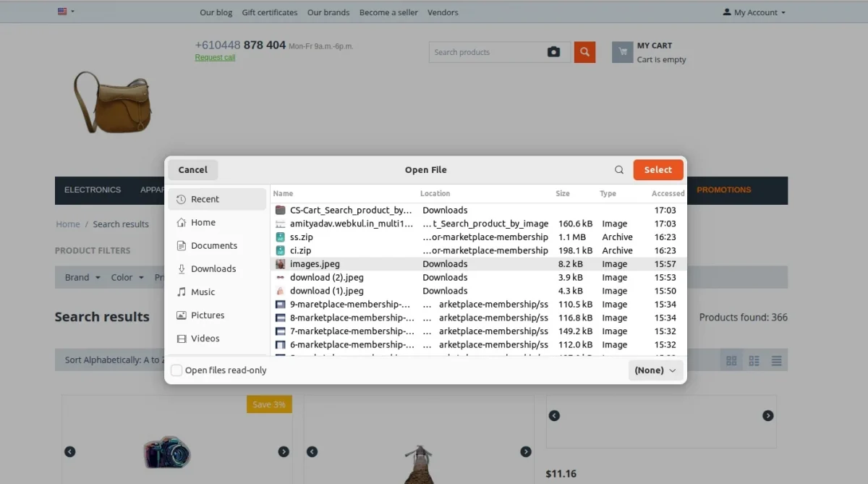
Task: Switch products to grid view layout icon
Action: pyautogui.click(x=731, y=360)
